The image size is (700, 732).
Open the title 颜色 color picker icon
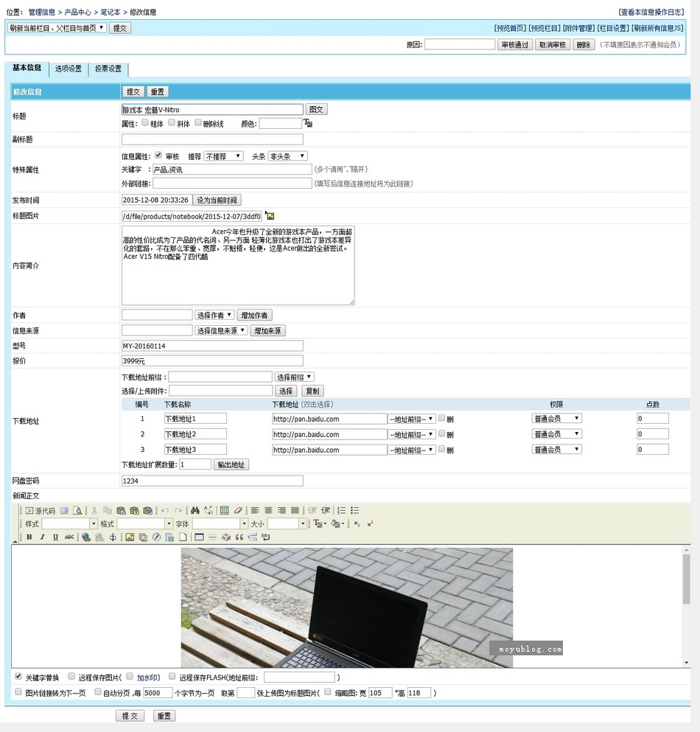(308, 123)
